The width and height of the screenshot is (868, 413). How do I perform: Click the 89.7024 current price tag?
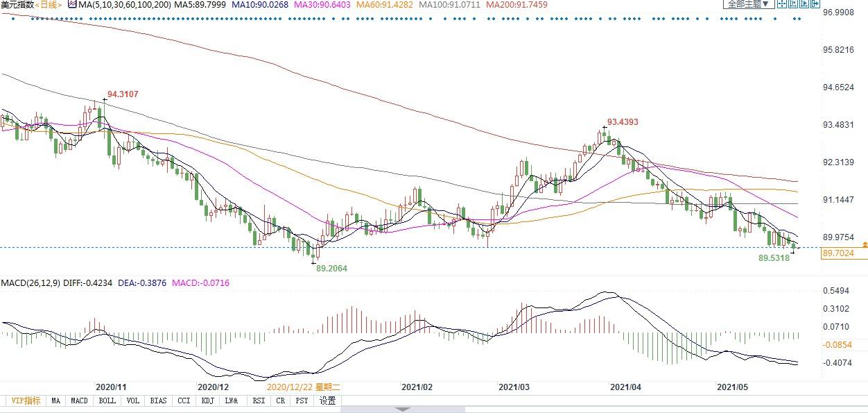844,254
